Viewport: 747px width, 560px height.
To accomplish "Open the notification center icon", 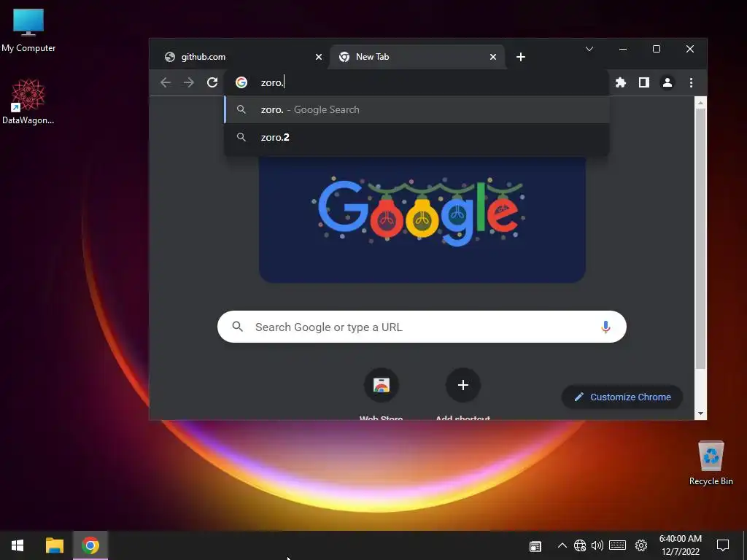I will (723, 545).
